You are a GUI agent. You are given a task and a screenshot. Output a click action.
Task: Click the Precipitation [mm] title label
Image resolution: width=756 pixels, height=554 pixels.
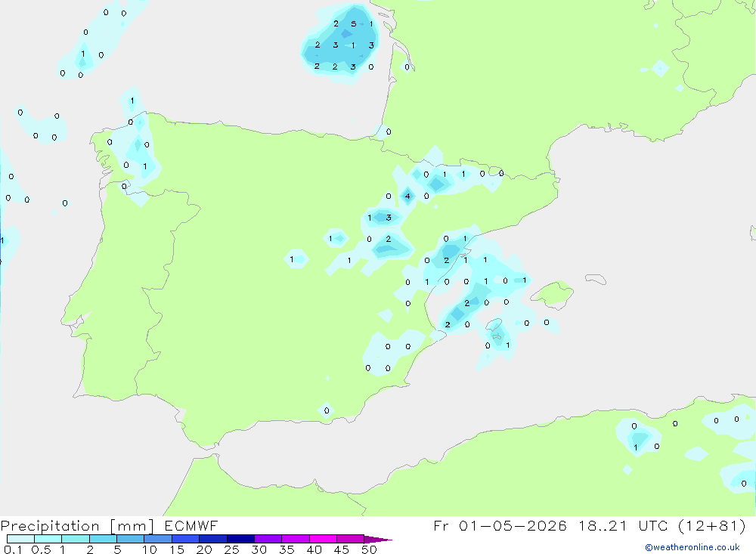[77, 526]
